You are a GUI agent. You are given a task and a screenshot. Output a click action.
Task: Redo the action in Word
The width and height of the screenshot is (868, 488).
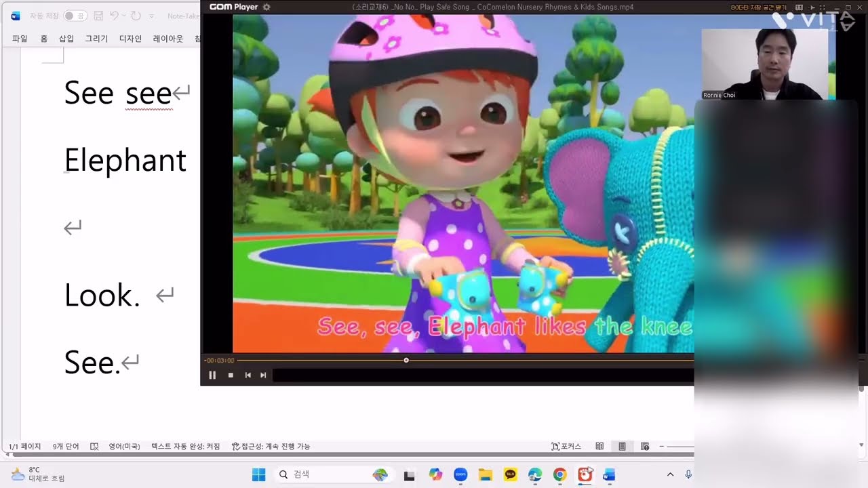pyautogui.click(x=136, y=16)
